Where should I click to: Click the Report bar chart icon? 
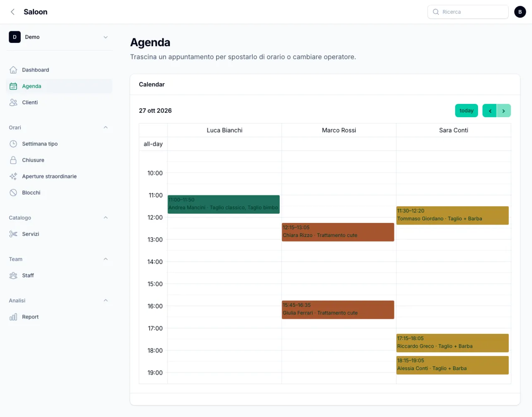[13, 317]
